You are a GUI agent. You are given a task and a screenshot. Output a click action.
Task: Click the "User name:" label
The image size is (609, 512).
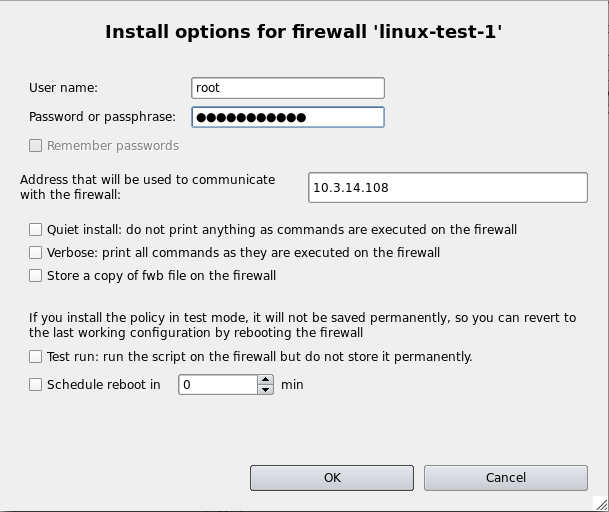[63, 88]
